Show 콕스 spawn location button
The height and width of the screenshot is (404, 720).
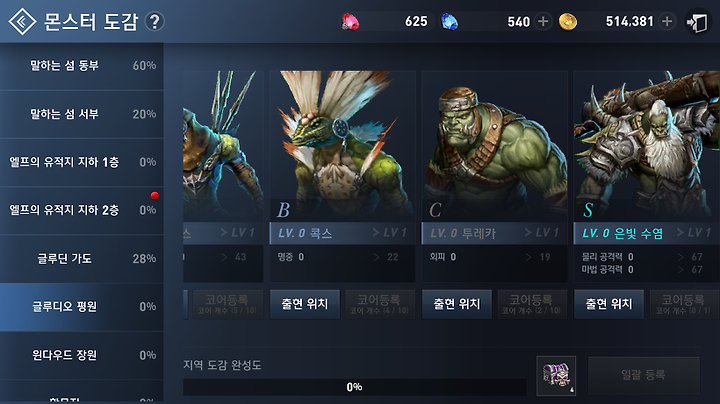point(305,304)
